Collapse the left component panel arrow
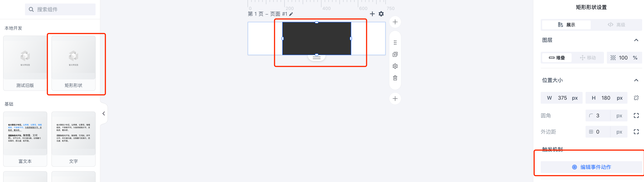Image resolution: width=644 pixels, height=182 pixels. [104, 113]
